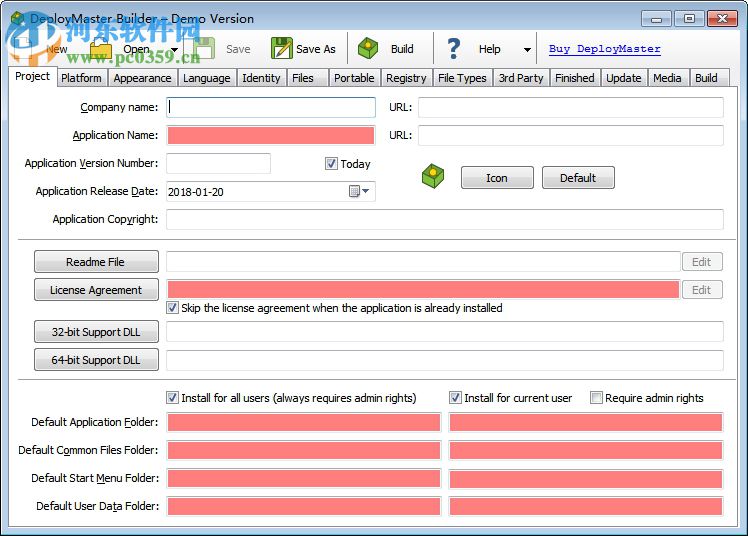
Task: Uncheck the Today checkbox
Action: 331,164
